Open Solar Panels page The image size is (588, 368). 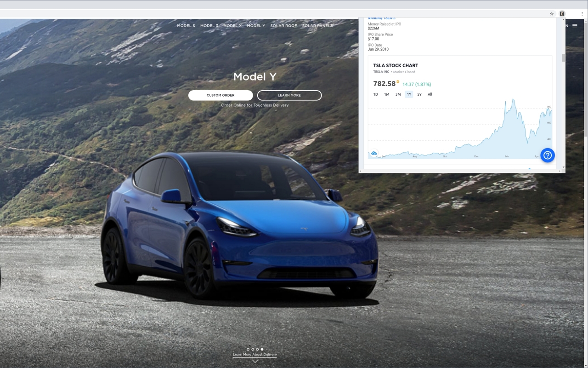click(317, 26)
